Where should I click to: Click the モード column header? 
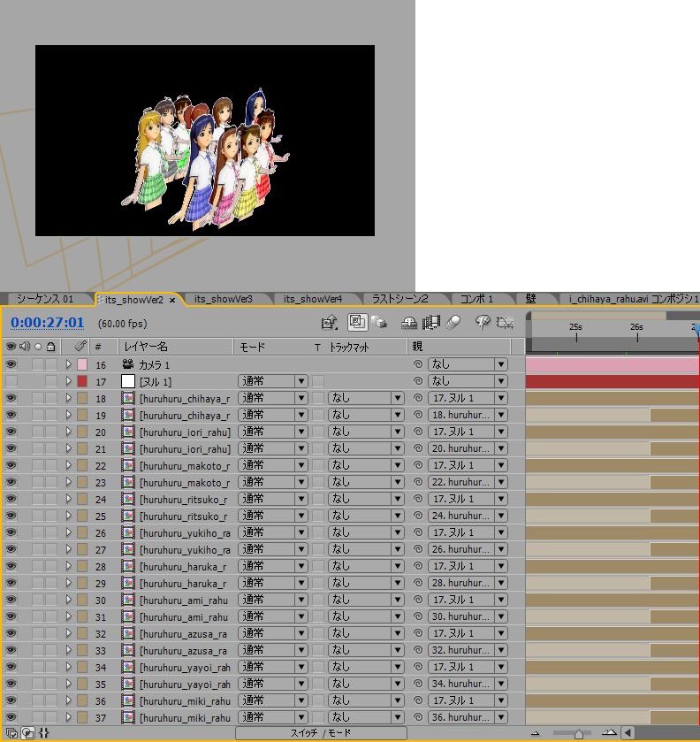252,347
